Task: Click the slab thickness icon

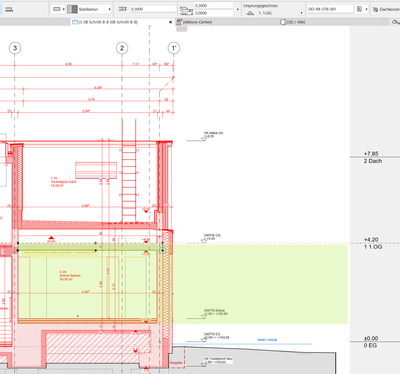Action: click(x=122, y=9)
